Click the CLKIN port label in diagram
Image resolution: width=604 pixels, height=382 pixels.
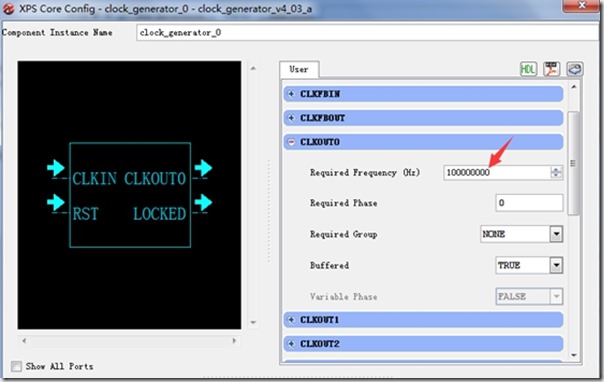94,178
